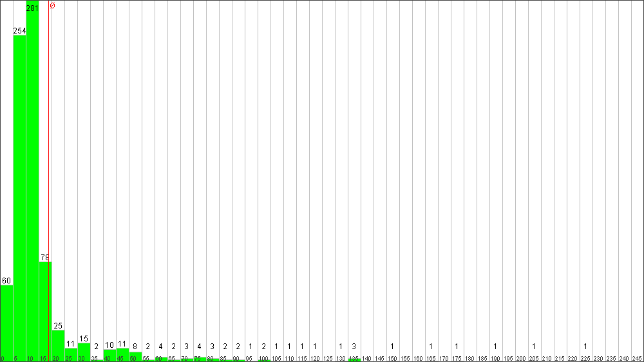Viewport: 644px width, 362px height.
Task: Select the x-axis tick label 165
Action: point(431,358)
